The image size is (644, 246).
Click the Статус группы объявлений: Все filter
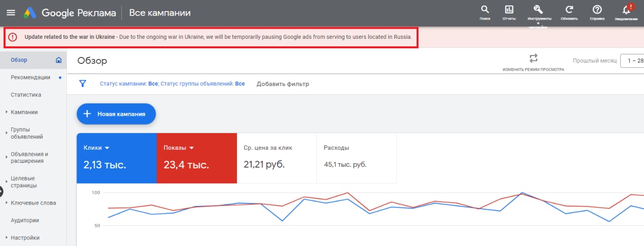pyautogui.click(x=202, y=84)
